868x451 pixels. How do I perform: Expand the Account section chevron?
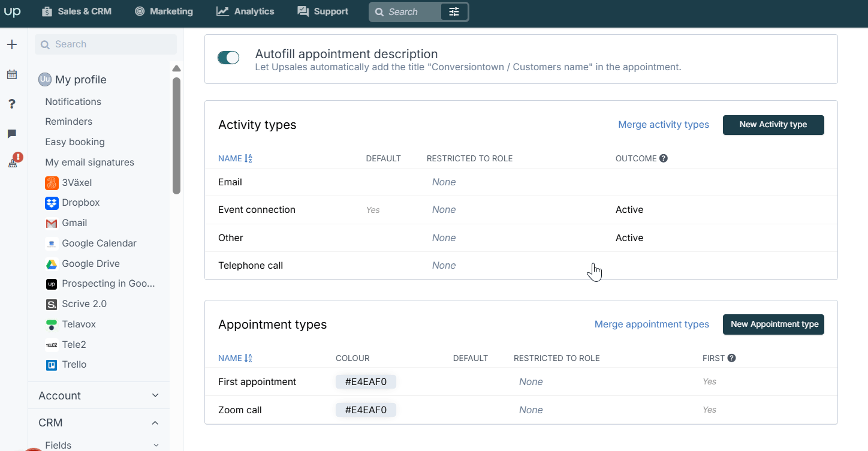point(155,395)
